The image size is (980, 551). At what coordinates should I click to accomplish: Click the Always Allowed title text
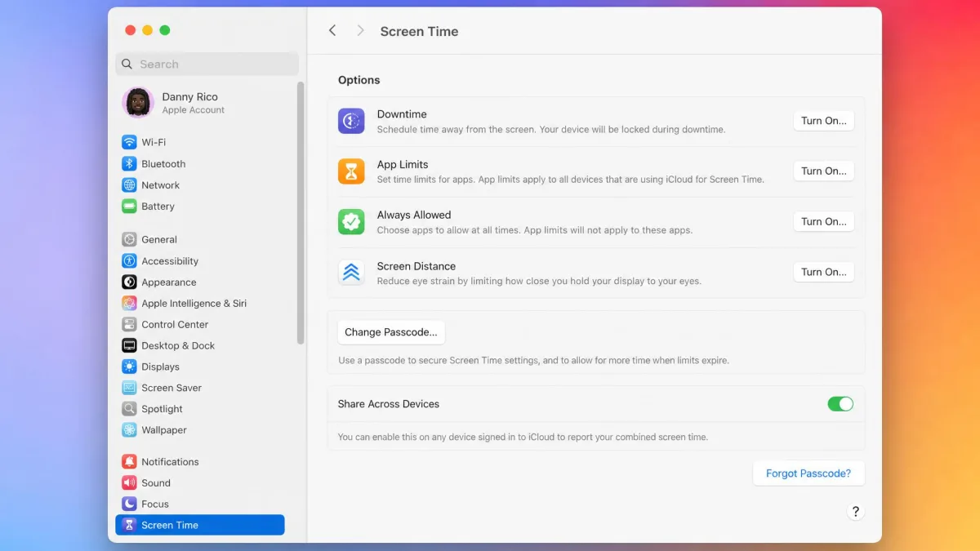pyautogui.click(x=414, y=215)
